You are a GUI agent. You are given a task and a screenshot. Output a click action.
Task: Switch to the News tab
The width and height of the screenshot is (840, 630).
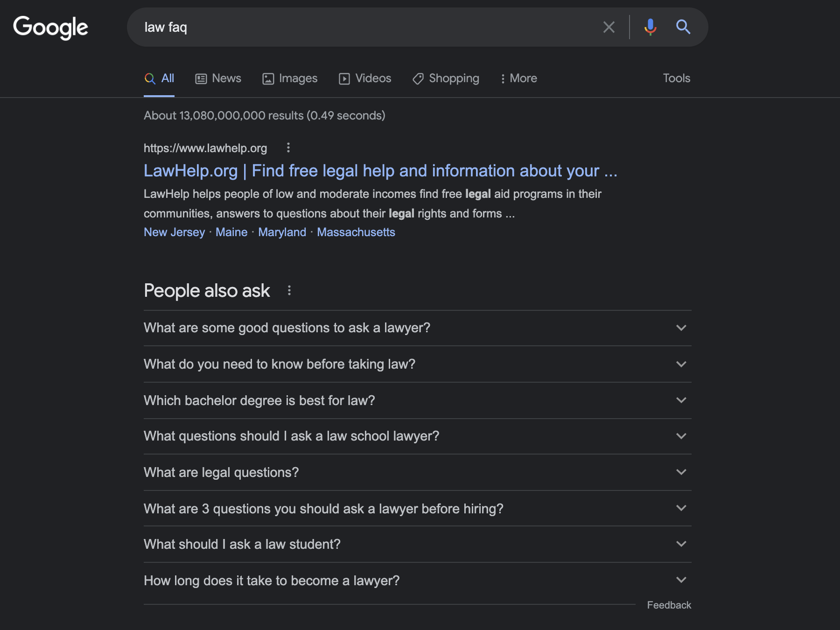pyautogui.click(x=218, y=78)
